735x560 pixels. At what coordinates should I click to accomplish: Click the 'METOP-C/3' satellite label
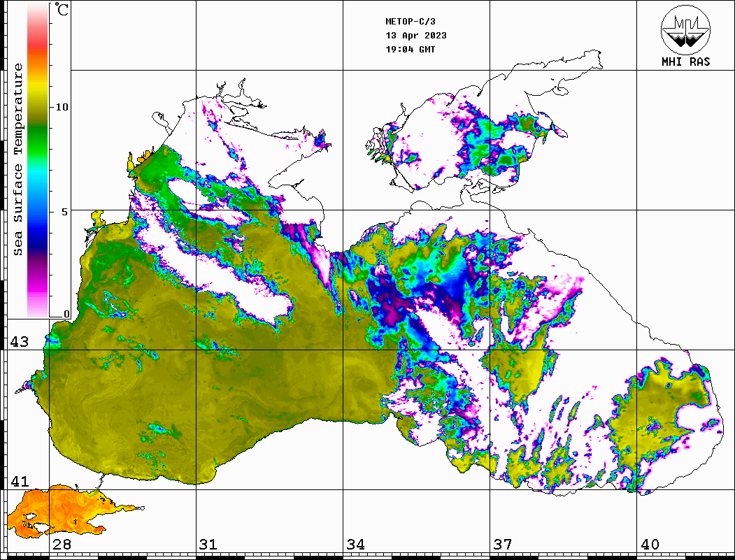(x=411, y=22)
